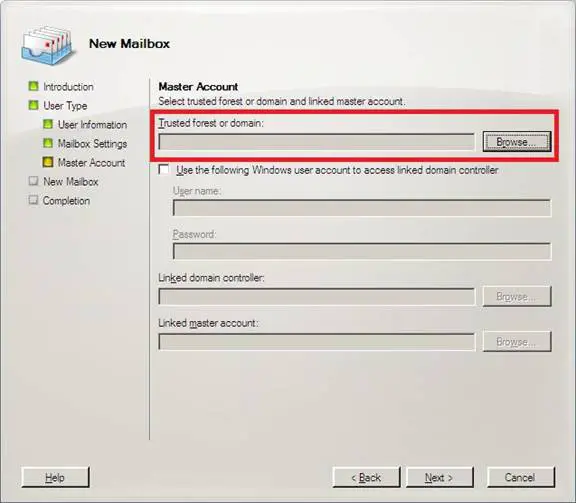This screenshot has width=576, height=503.
Task: Click the User Information step icon
Action: coord(48,124)
